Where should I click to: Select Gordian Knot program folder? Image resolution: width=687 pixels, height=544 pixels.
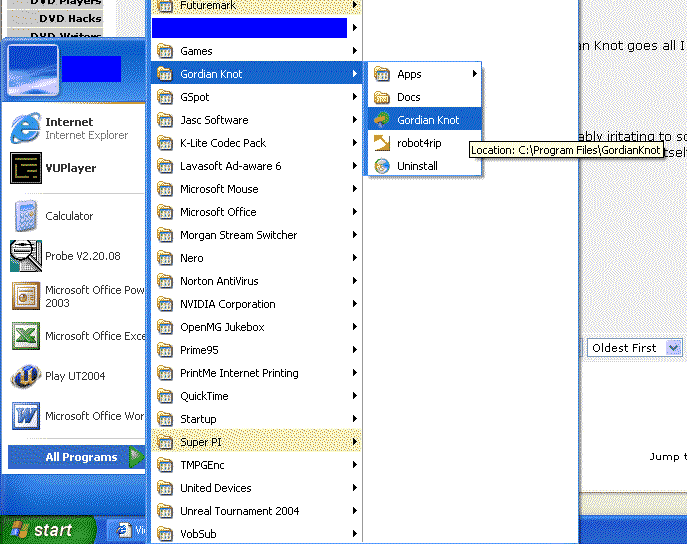(x=256, y=74)
